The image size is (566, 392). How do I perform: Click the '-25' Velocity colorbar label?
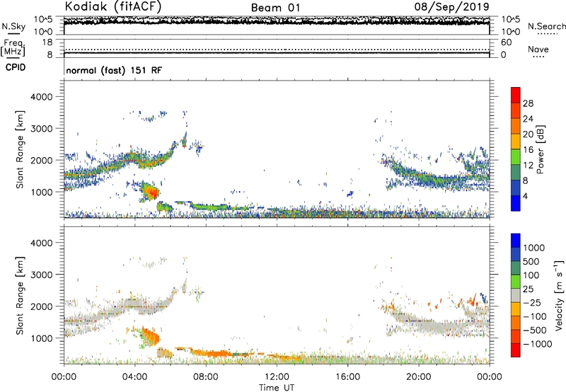tap(532, 302)
